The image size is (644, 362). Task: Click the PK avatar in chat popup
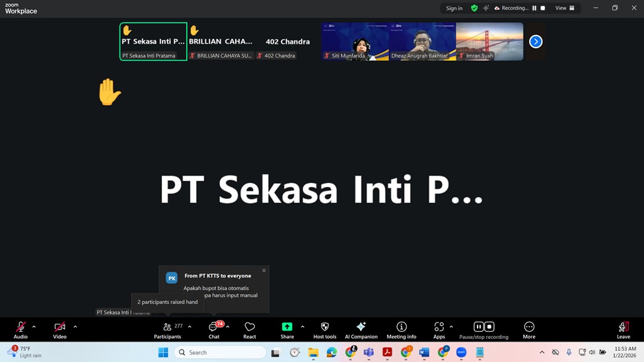point(172,278)
